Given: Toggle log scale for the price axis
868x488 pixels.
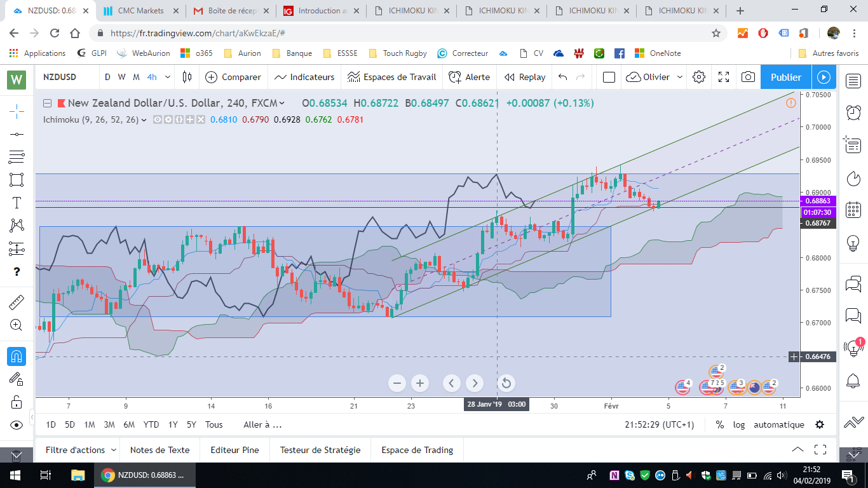Looking at the screenshot, I should click(x=738, y=424).
